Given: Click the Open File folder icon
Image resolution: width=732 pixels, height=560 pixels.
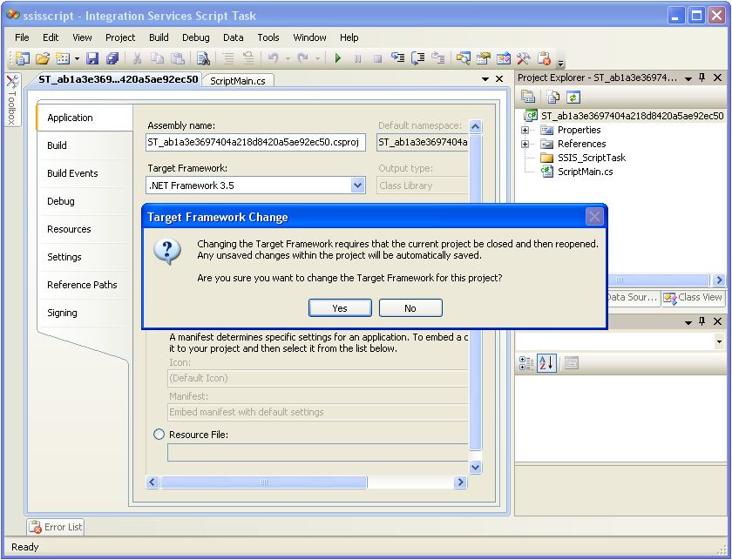Looking at the screenshot, I should (x=43, y=58).
